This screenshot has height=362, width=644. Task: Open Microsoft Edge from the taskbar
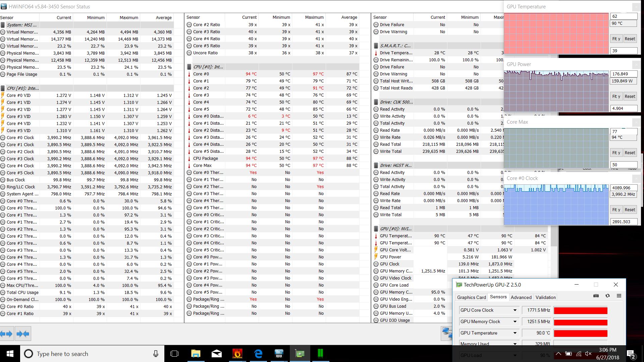click(x=258, y=354)
